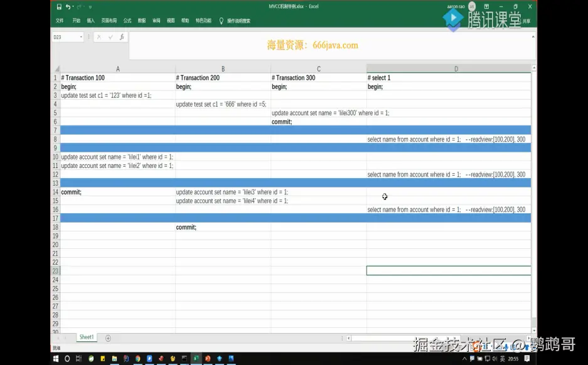Add a new sheet with plus icon

pyautogui.click(x=108, y=338)
